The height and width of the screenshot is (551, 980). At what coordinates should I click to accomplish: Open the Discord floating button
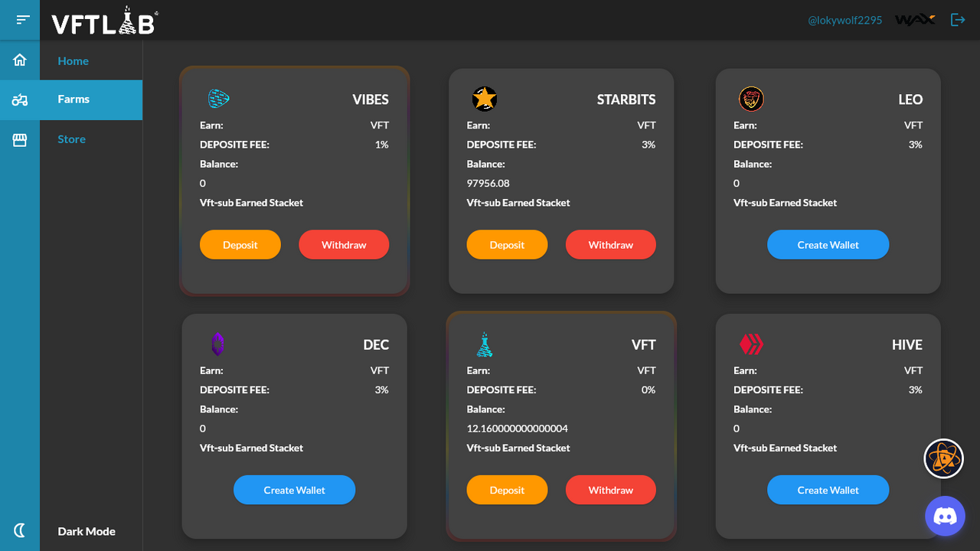[946, 516]
